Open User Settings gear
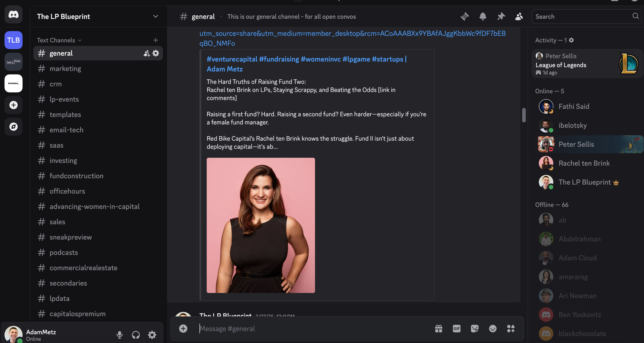The height and width of the screenshot is (343, 644). click(x=152, y=335)
